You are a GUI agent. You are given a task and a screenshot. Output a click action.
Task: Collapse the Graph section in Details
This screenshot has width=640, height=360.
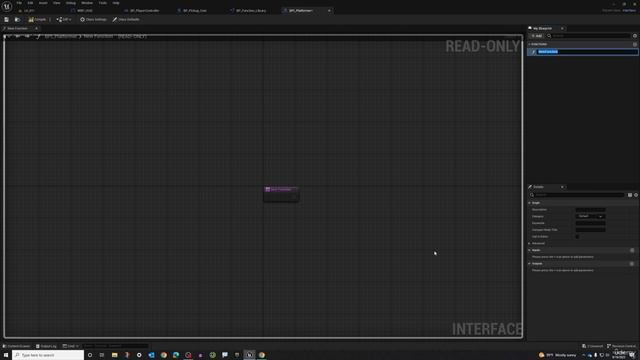pyautogui.click(x=530, y=203)
